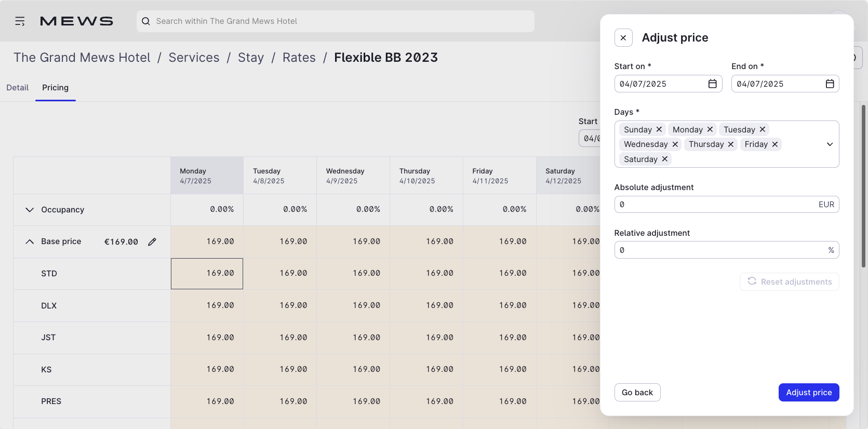
Task: Click the Occupancy 0.00% cell for Monday
Action: (207, 210)
